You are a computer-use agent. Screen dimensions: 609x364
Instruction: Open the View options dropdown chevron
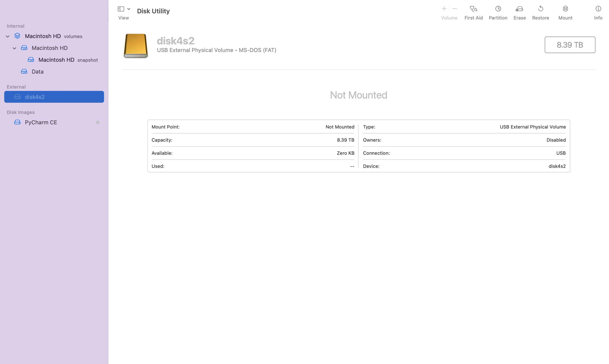[x=129, y=9]
